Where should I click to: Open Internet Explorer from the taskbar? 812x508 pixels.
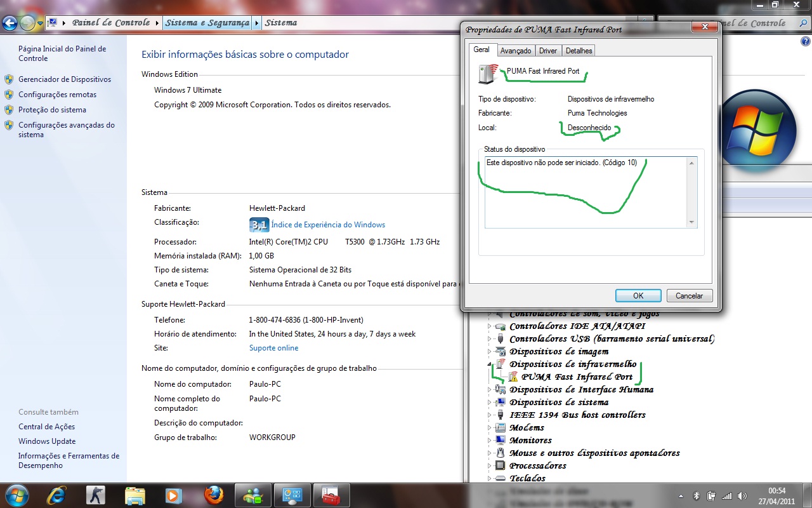pyautogui.click(x=57, y=495)
